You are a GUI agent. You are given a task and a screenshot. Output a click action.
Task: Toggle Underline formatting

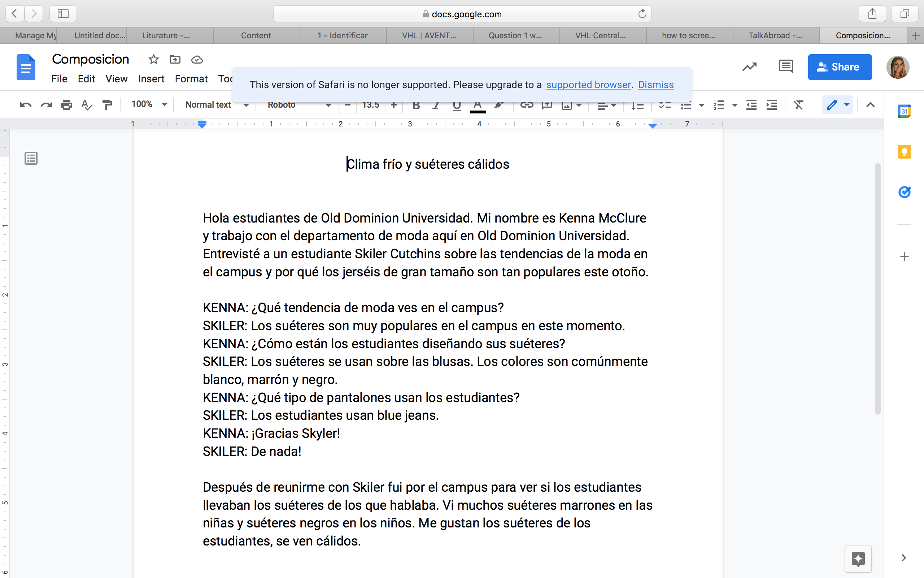tap(456, 105)
